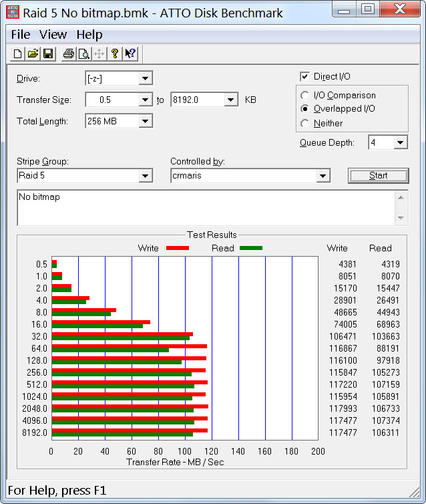Maximize the ATTO Disk Benchmark window
The image size is (426, 504).
pos(367,9)
